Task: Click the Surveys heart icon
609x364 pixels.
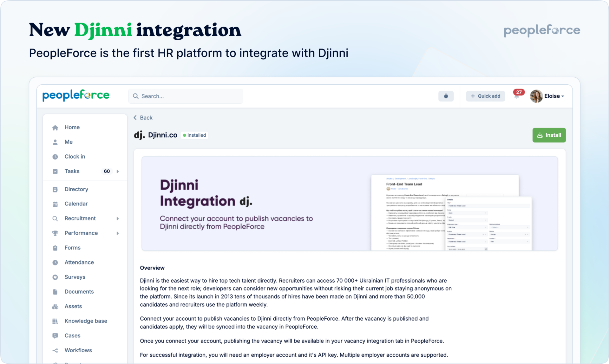Action: coord(55,277)
